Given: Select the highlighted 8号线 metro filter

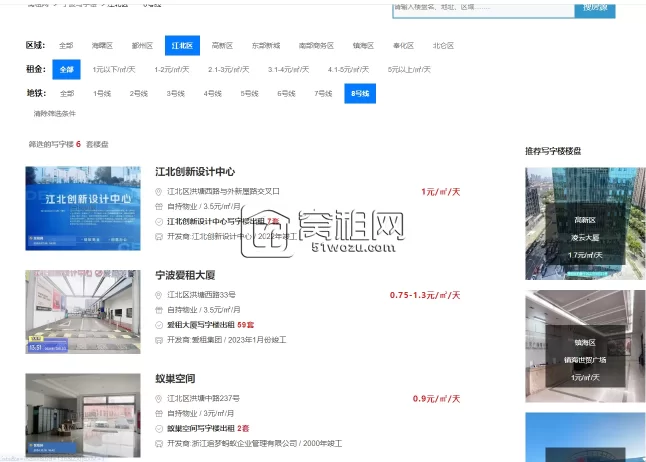Looking at the screenshot, I should [x=360, y=94].
